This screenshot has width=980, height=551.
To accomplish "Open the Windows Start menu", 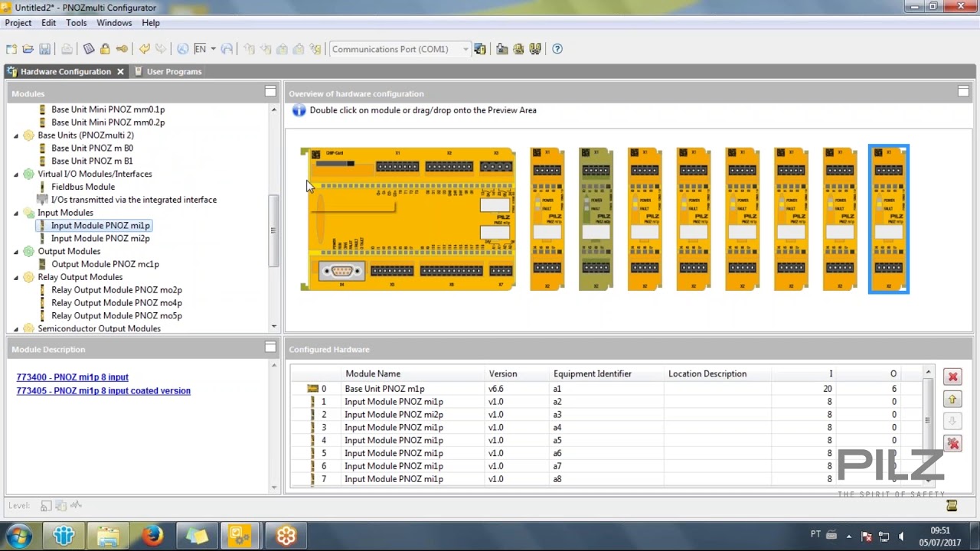I will 19,536.
